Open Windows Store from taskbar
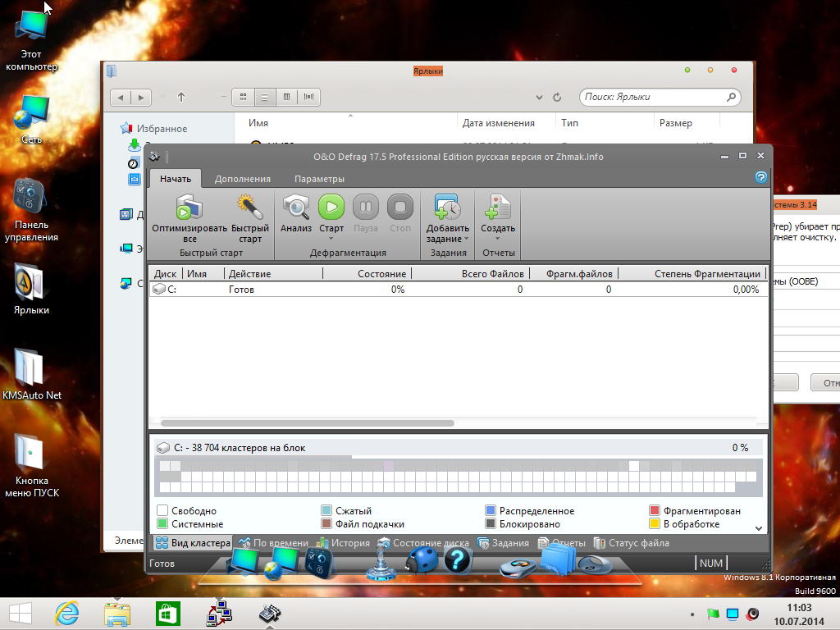Screen dimensions: 840x630 (167, 614)
